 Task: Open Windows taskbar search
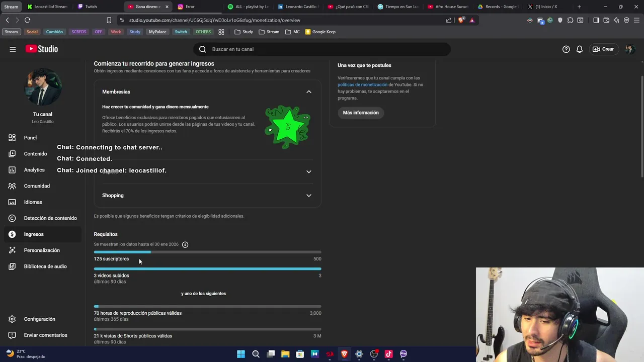pos(256,354)
